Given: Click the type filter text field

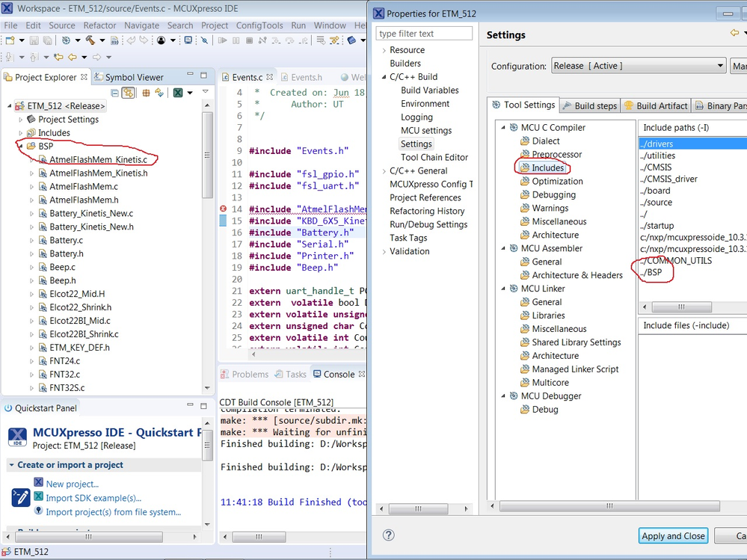Looking at the screenshot, I should (424, 34).
